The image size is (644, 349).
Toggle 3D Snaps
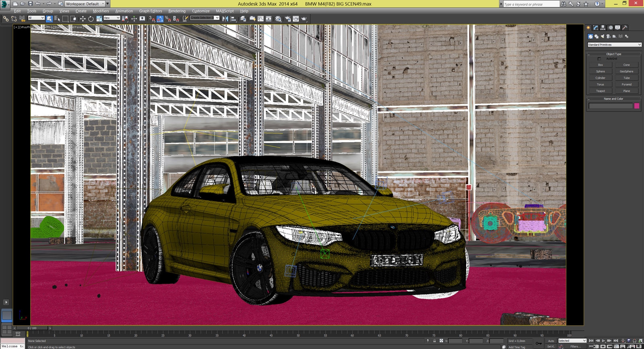point(152,18)
